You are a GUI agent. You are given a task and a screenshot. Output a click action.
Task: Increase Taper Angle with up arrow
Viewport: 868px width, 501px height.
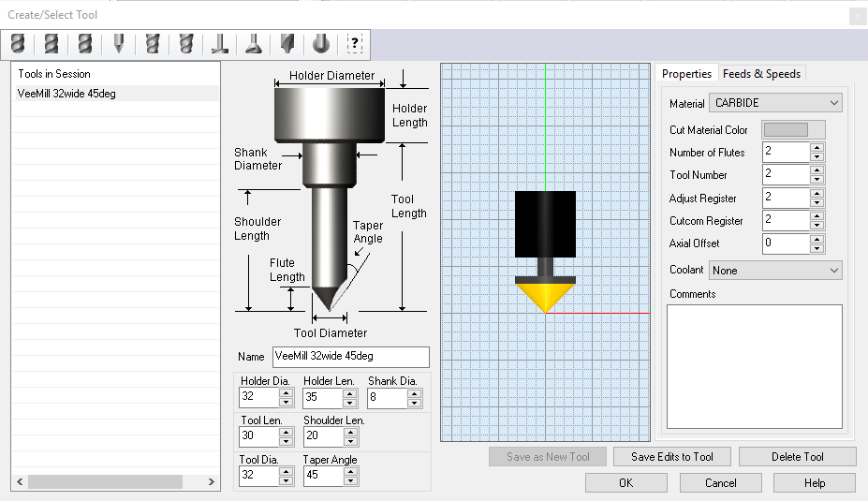click(x=350, y=471)
